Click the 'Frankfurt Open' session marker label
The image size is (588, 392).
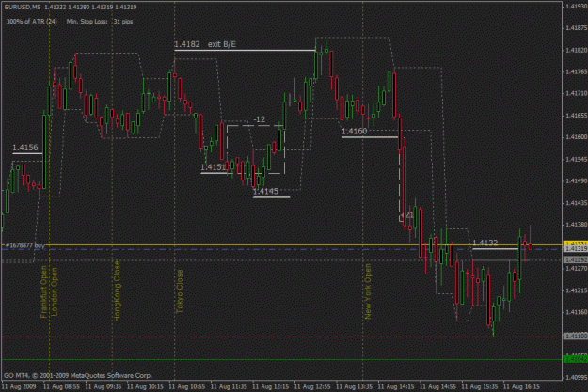coord(44,292)
